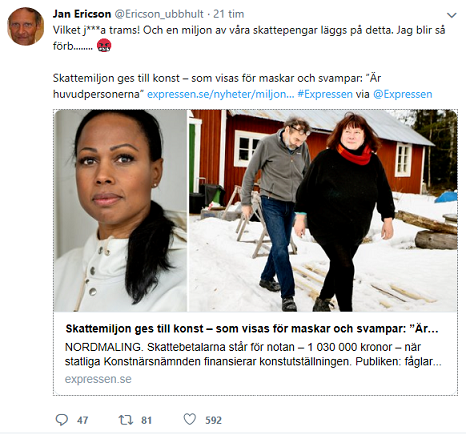
Task: Open Jan Ericson's profile avatar
Action: click(x=25, y=26)
